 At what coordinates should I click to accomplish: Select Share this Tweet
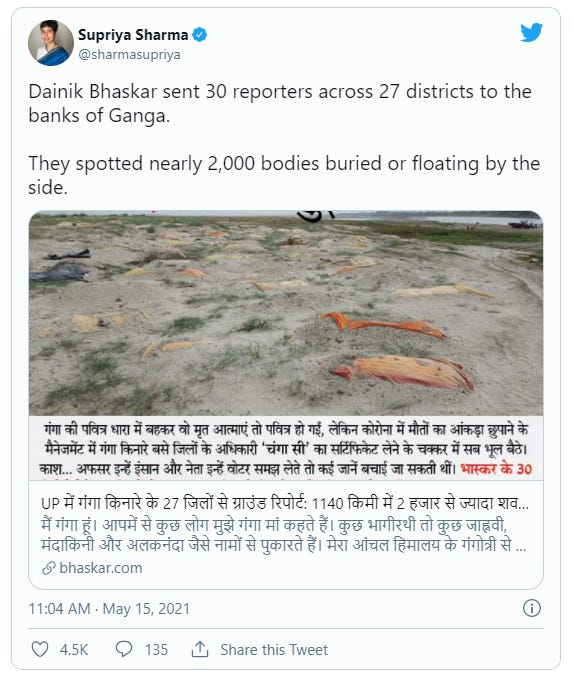coord(274,650)
